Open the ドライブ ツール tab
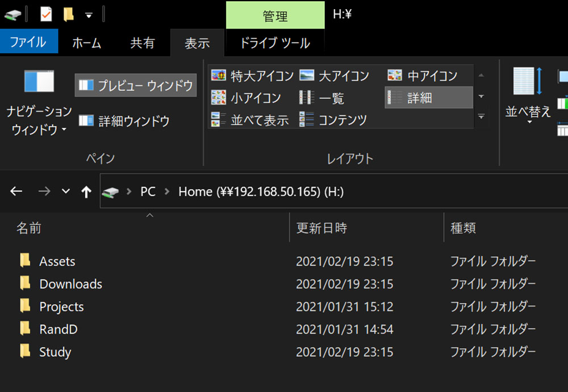 (x=275, y=43)
